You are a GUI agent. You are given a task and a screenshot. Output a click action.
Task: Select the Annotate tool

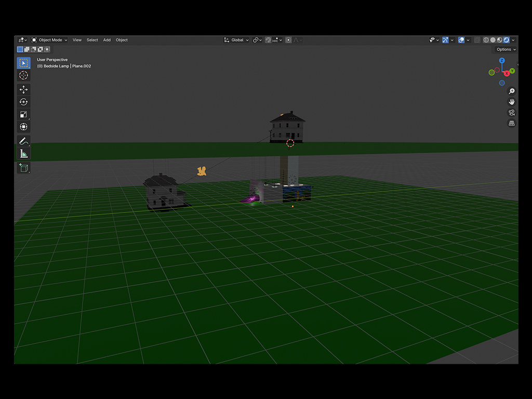point(23,141)
